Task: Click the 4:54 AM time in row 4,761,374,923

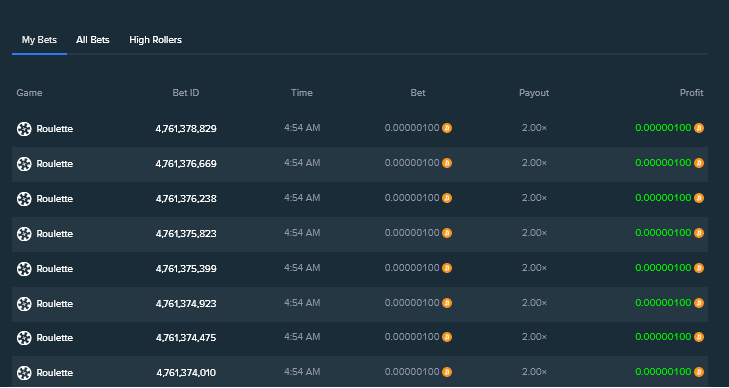Action: 302,303
